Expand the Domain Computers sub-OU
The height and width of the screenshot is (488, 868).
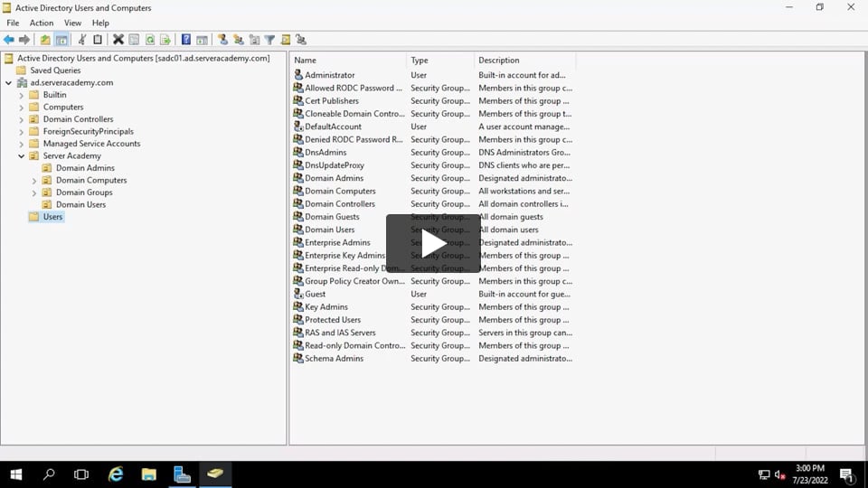(x=34, y=181)
